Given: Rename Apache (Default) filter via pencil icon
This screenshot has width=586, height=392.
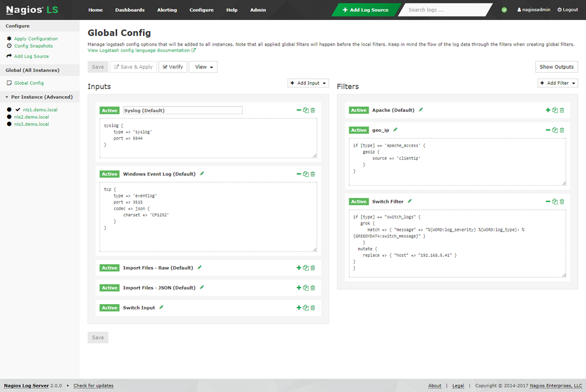Looking at the screenshot, I should pos(421,110).
